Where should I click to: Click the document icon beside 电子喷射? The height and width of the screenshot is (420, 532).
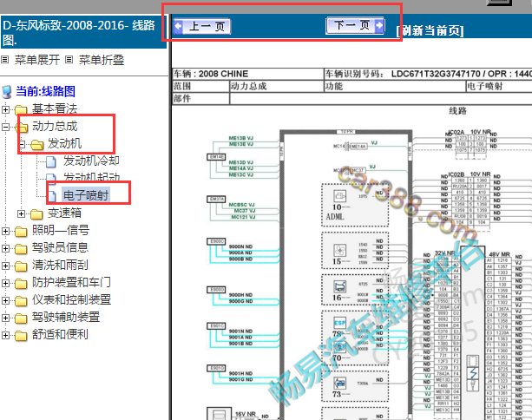[52, 196]
